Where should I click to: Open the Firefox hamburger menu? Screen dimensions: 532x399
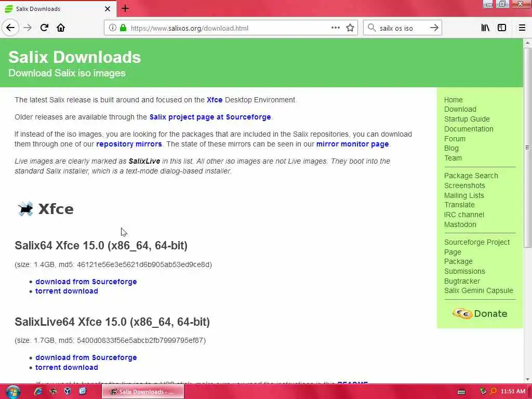pyautogui.click(x=522, y=28)
